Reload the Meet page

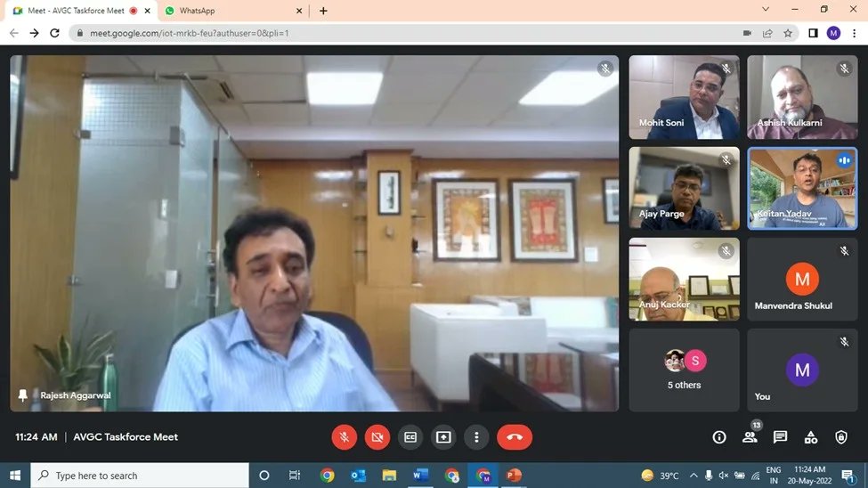(x=54, y=33)
